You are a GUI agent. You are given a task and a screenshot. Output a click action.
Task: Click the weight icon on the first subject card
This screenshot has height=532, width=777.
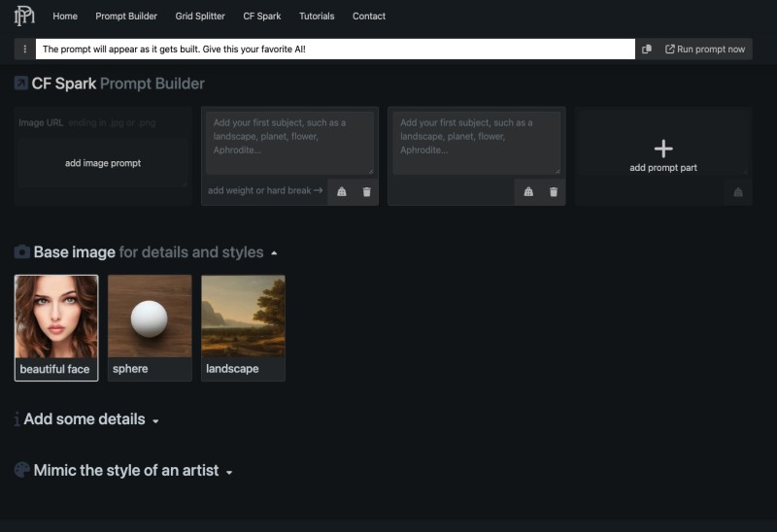[x=342, y=191]
